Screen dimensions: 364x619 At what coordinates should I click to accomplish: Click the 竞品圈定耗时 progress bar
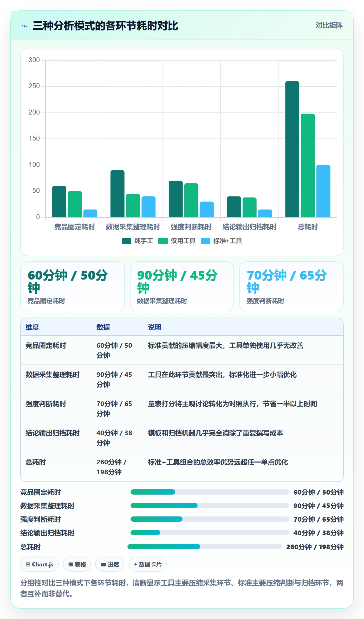pos(210,492)
